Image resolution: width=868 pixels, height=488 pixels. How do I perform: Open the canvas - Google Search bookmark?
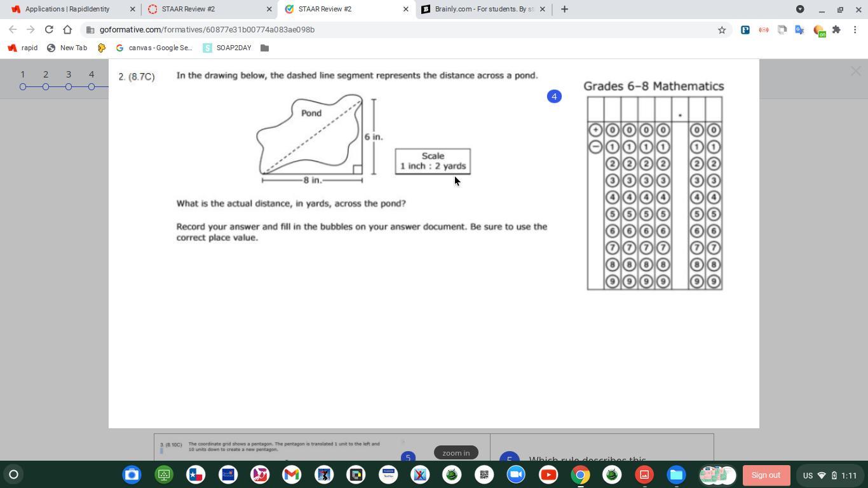pos(154,48)
